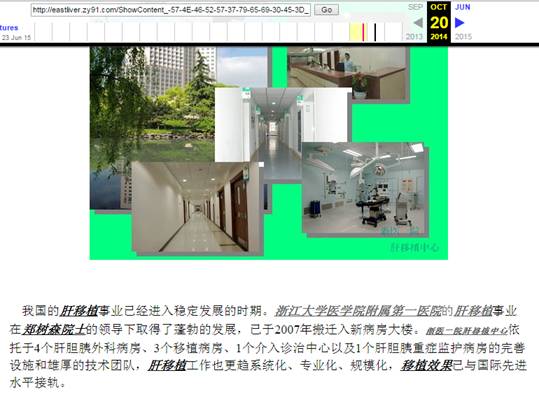Image resolution: width=539 pixels, height=395 pixels.
Task: Click the first 肝移植 link in paragraph
Action: (x=79, y=311)
